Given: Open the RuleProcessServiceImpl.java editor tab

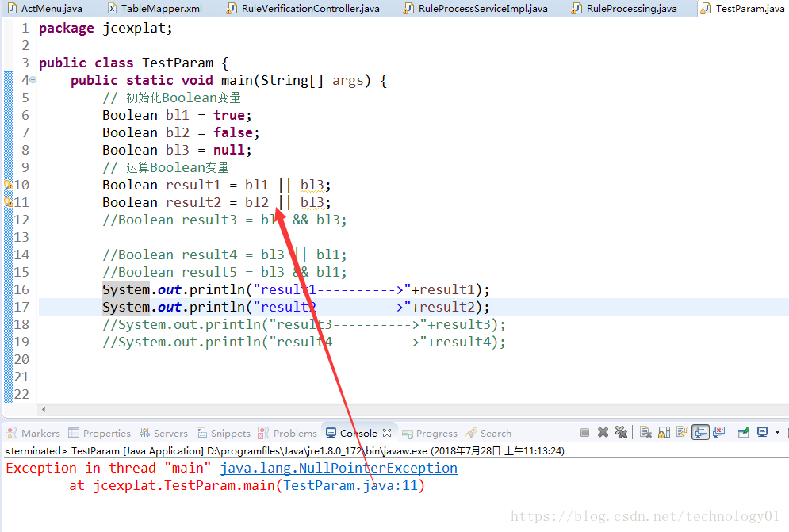Looking at the screenshot, I should (x=476, y=9).
